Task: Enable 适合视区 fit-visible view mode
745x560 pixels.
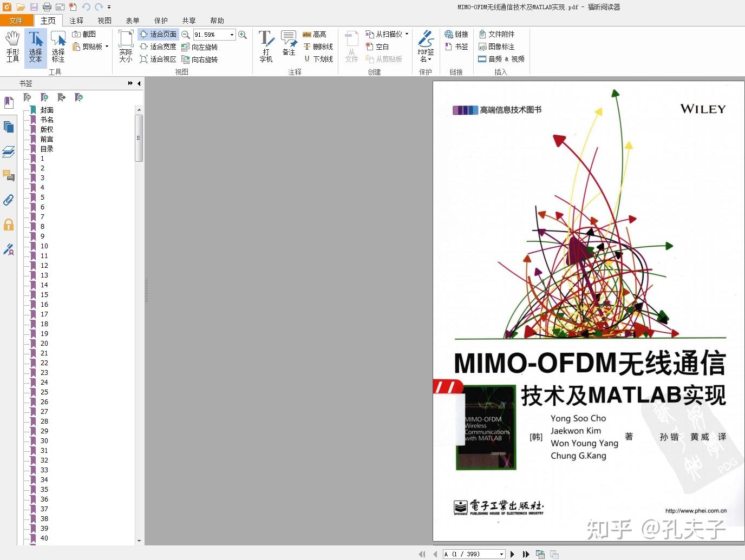Action: click(x=158, y=59)
